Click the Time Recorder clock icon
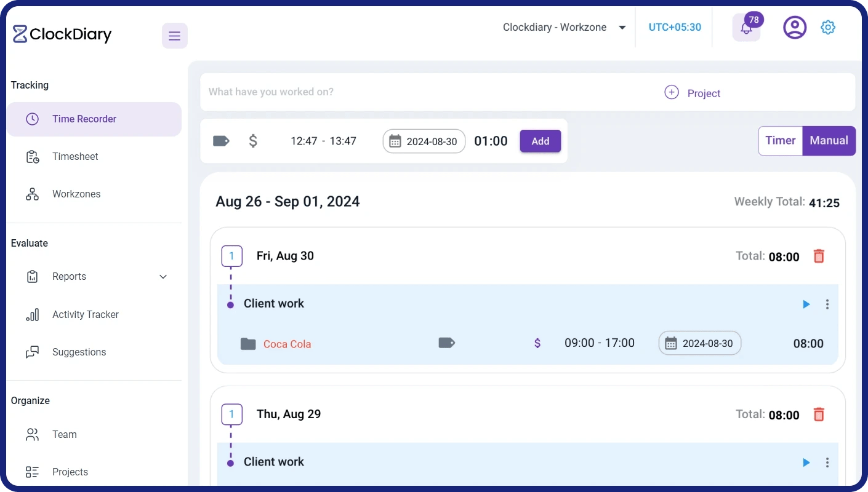 pos(32,119)
